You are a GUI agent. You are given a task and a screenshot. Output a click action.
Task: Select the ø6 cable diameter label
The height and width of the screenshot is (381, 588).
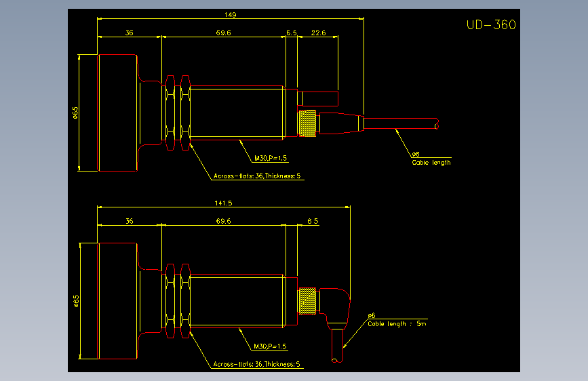coord(371,315)
